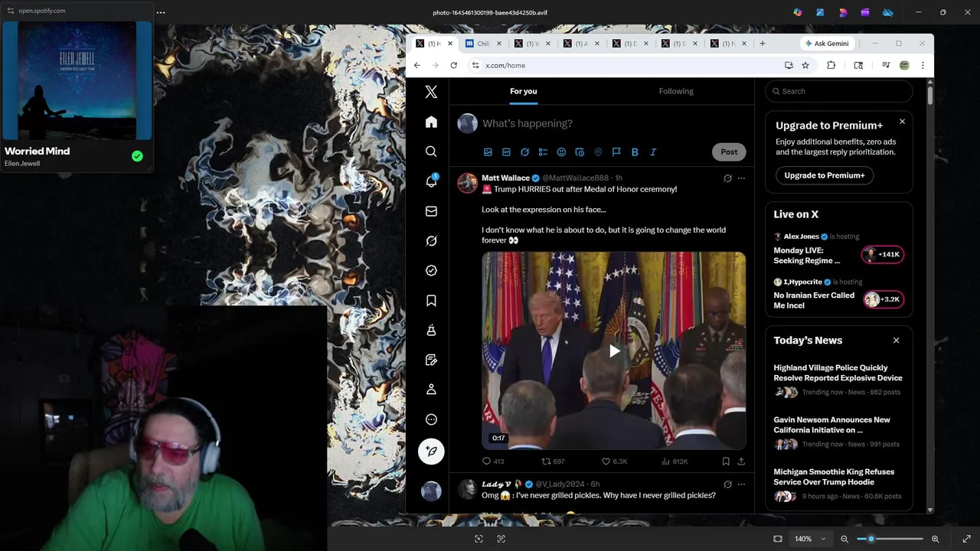Click the X logo at top left

(431, 92)
